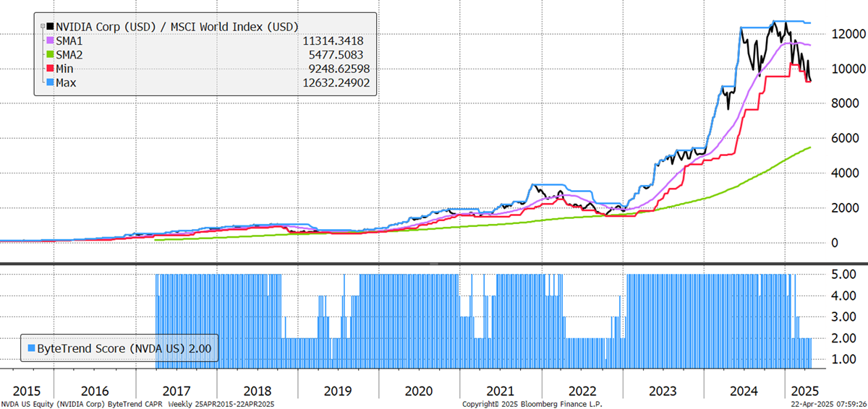Click the SMA2 value 5477.5083
This screenshot has width=868, height=409.
tap(338, 54)
